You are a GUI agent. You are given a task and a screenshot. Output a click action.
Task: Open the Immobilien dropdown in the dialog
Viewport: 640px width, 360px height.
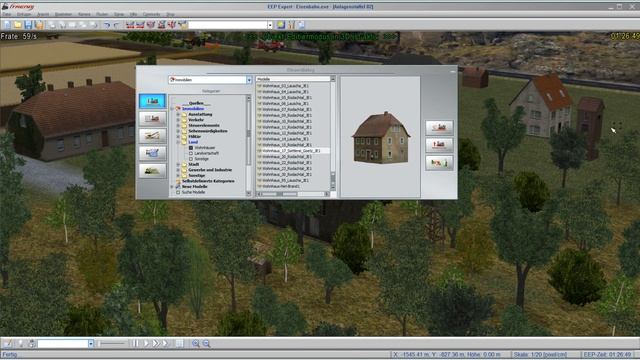pyautogui.click(x=249, y=80)
